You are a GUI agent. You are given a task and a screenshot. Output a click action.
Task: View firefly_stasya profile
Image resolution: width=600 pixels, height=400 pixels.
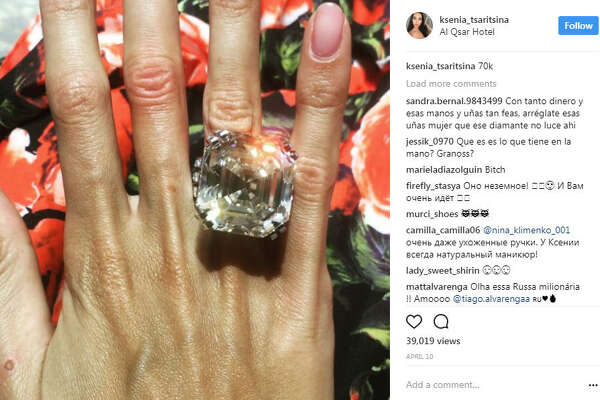coord(433,186)
